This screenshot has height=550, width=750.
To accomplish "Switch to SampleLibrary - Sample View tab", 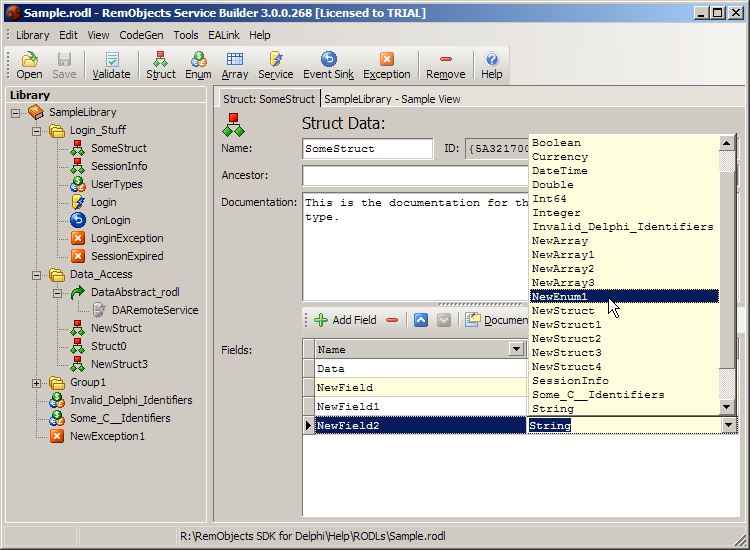I will pyautogui.click(x=392, y=99).
